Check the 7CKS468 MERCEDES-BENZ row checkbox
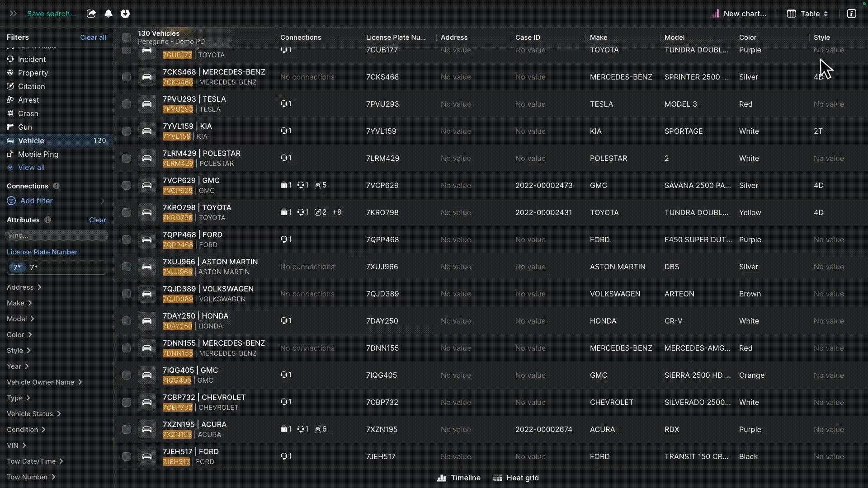 tap(127, 77)
